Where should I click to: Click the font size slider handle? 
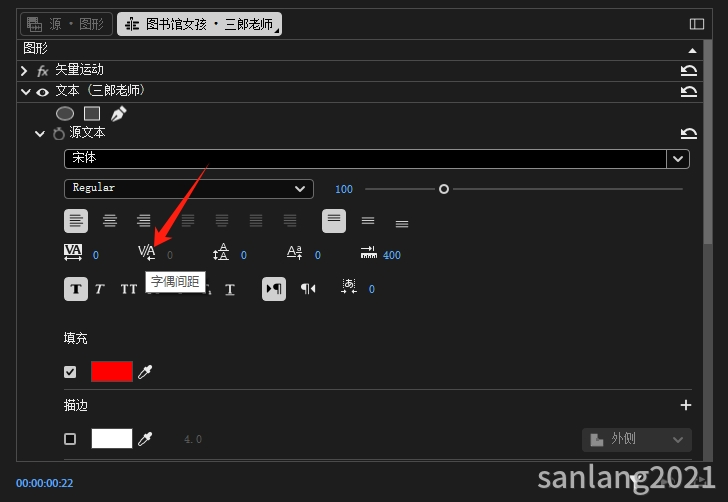[444, 189]
